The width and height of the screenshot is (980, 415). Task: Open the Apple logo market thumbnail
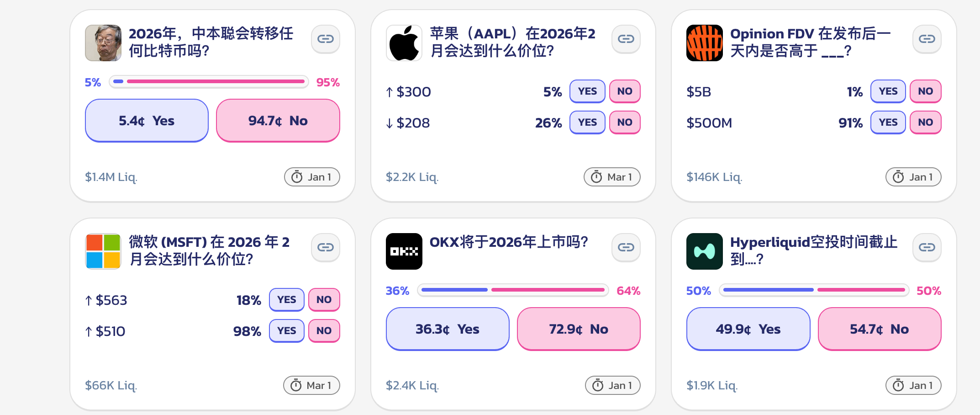pyautogui.click(x=404, y=43)
